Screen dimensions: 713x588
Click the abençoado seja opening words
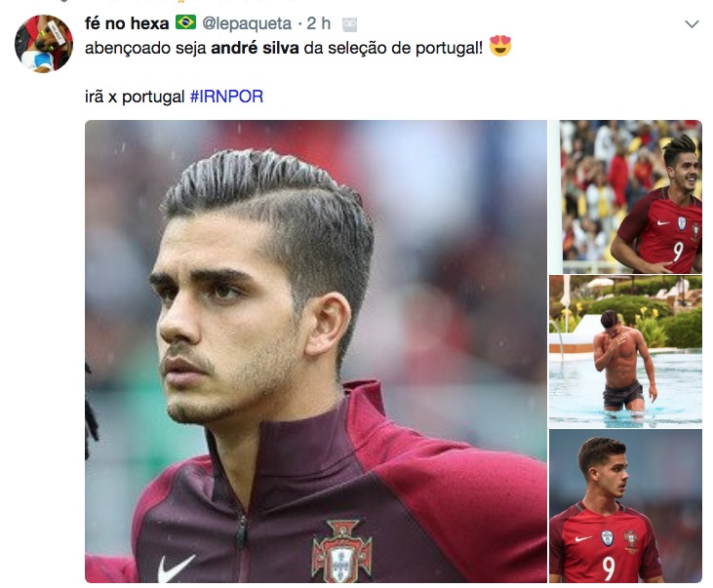point(145,48)
